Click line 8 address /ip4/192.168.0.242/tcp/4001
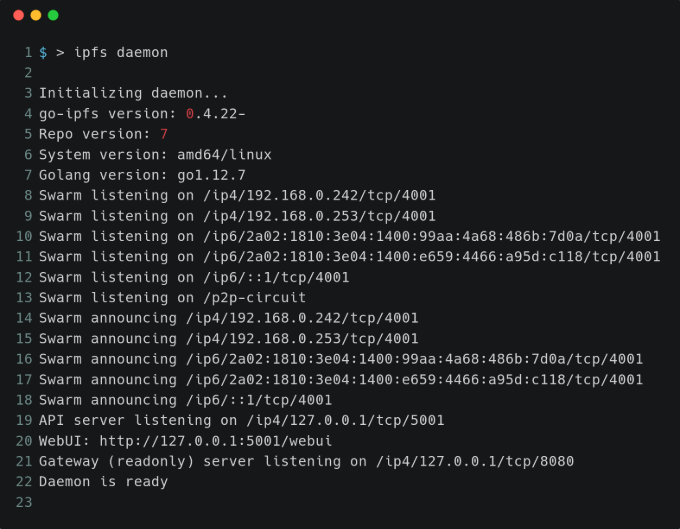 [x=320, y=196]
